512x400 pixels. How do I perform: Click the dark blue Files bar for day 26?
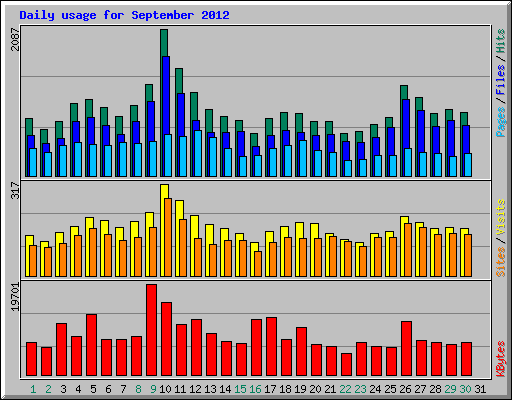click(x=406, y=124)
